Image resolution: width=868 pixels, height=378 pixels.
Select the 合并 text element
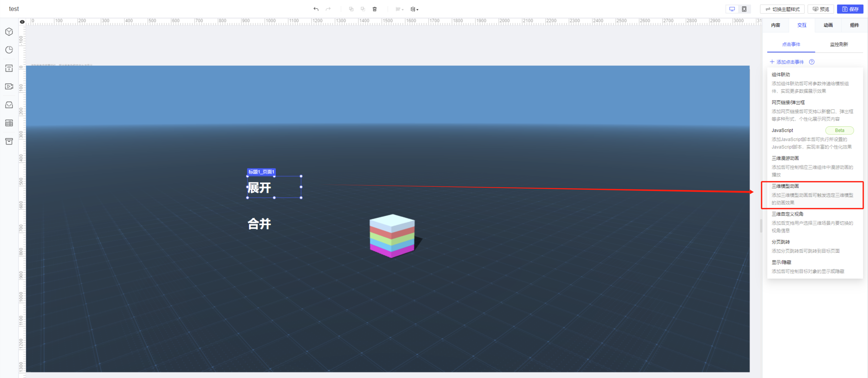[x=259, y=224]
